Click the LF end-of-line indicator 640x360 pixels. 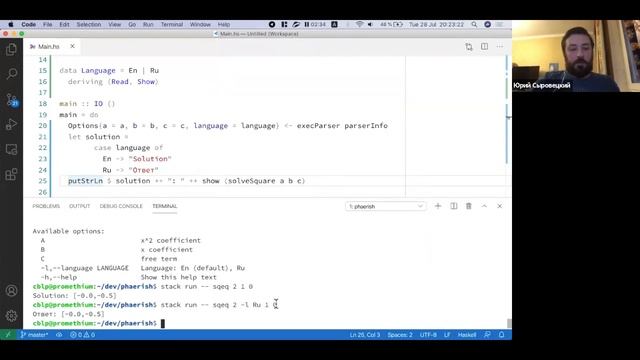[447, 335]
